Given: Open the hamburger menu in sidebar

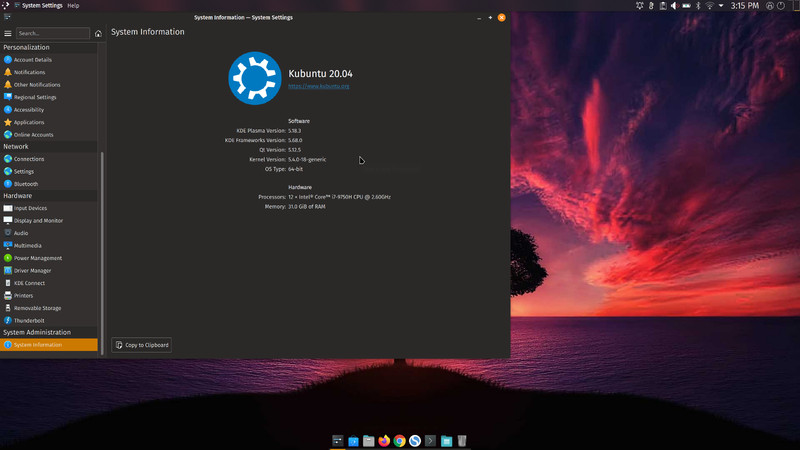Looking at the screenshot, I should coord(8,34).
